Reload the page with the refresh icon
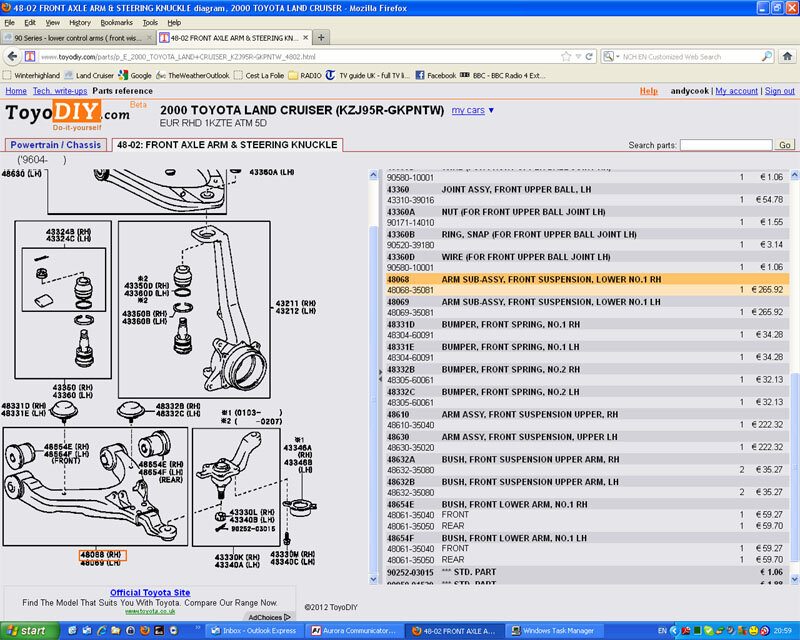 pyautogui.click(x=589, y=56)
